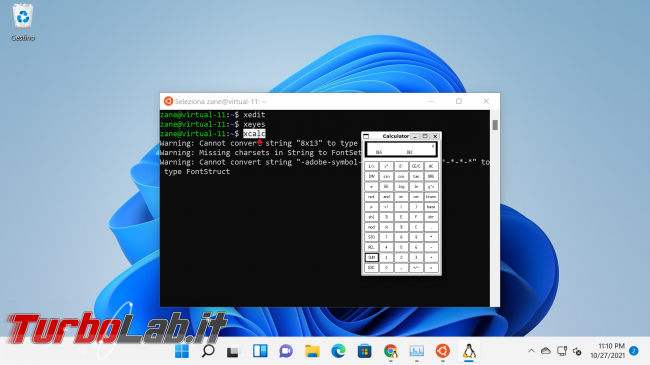
Task: Switch to Chrome on the taskbar
Action: click(x=390, y=351)
